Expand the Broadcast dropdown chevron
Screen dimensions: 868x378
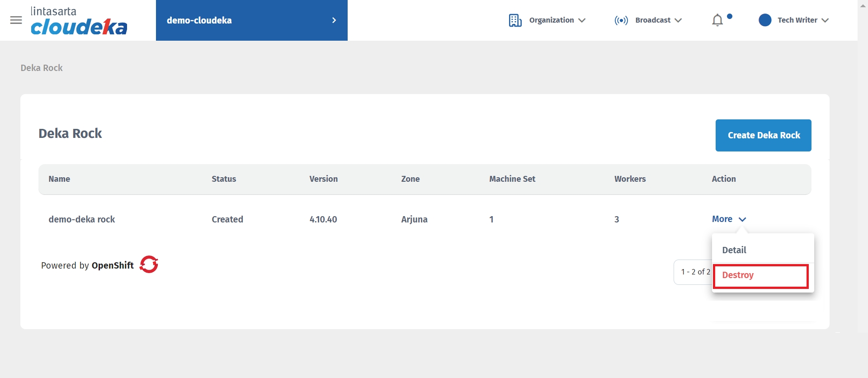click(x=678, y=20)
